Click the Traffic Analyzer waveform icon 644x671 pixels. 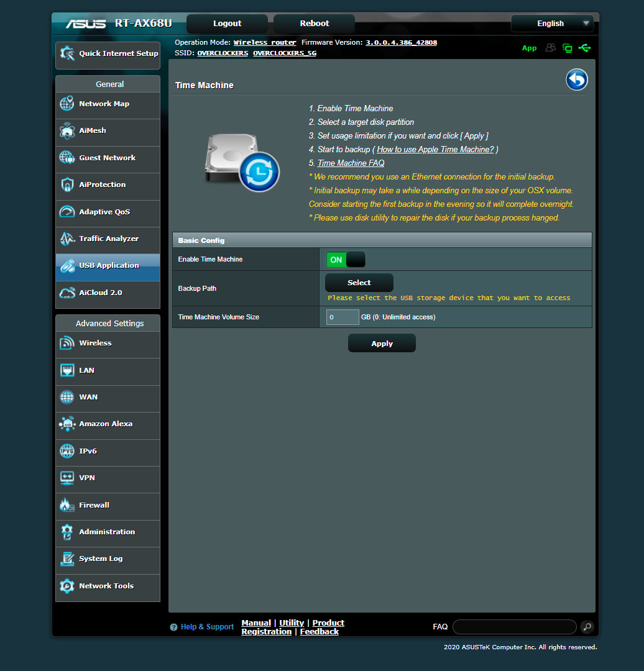click(67, 239)
